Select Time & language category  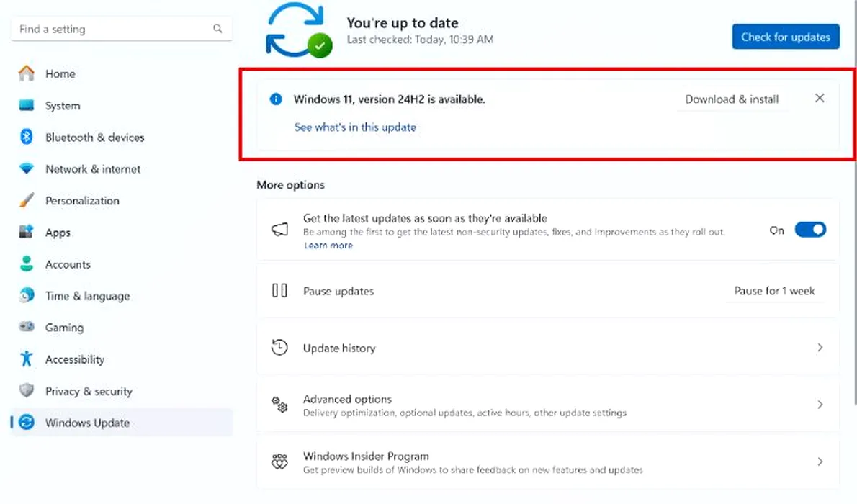point(121,295)
